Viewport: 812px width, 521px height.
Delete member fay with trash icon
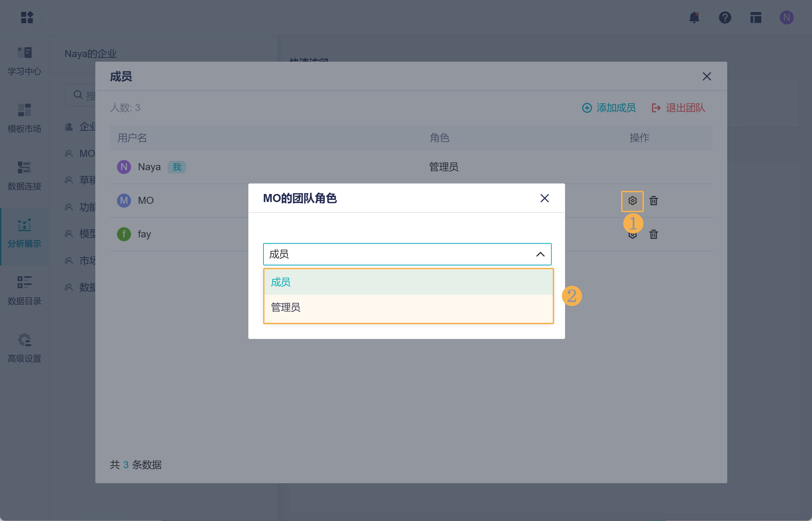tap(654, 234)
